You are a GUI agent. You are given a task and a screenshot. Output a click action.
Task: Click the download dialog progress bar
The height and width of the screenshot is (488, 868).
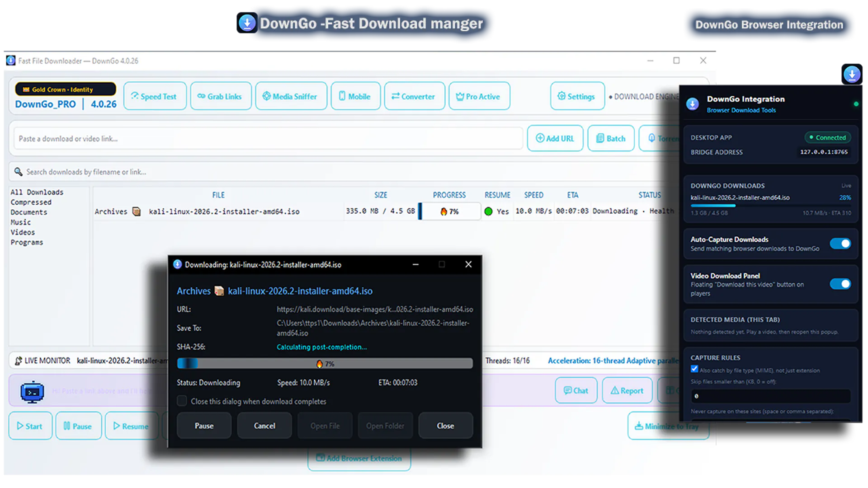click(325, 364)
